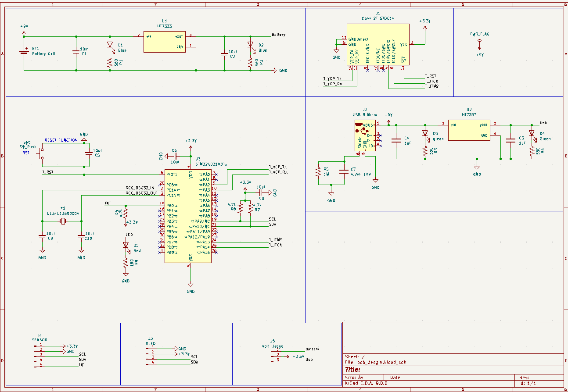Screen dimensions: 568x392
Task: Click the J1 Conn_ST_STDC14 connector body
Action: point(378,44)
